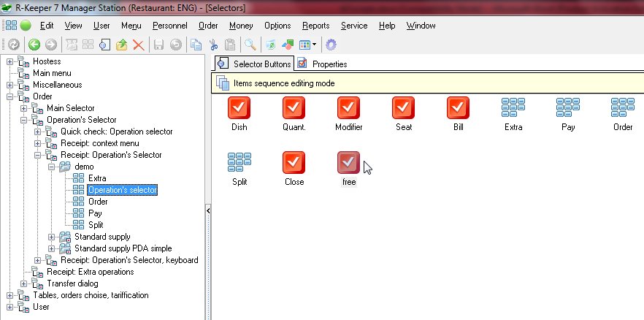Collapse the left panel with splitter arrow

click(208, 210)
